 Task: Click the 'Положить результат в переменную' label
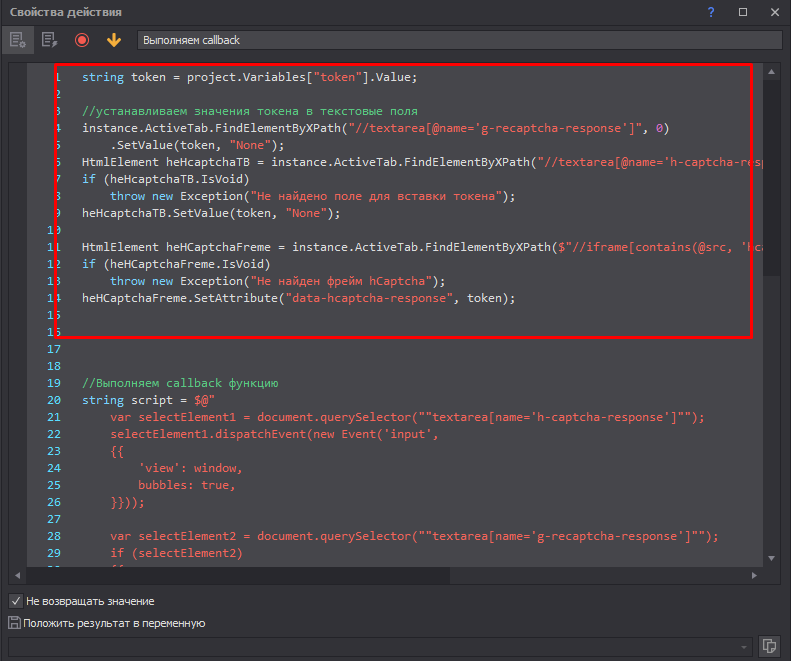coord(114,623)
